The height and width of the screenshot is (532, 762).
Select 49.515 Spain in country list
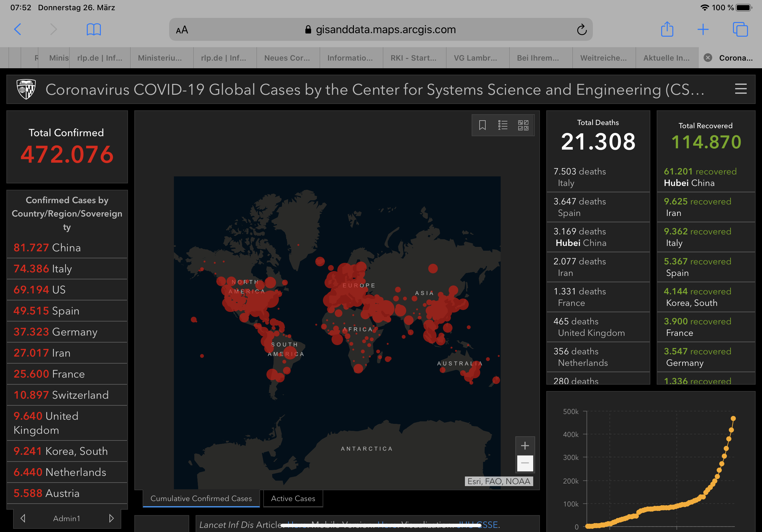(x=67, y=311)
